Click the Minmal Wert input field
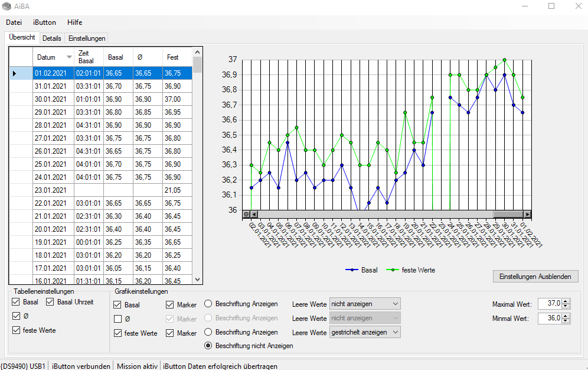The width and height of the screenshot is (588, 370). [x=550, y=319]
